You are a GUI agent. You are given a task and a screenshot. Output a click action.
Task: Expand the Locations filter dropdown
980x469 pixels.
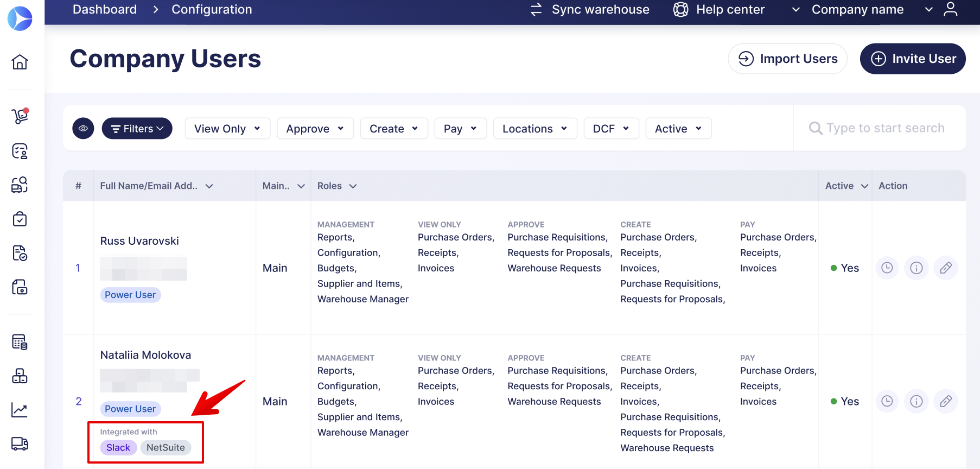tap(534, 129)
